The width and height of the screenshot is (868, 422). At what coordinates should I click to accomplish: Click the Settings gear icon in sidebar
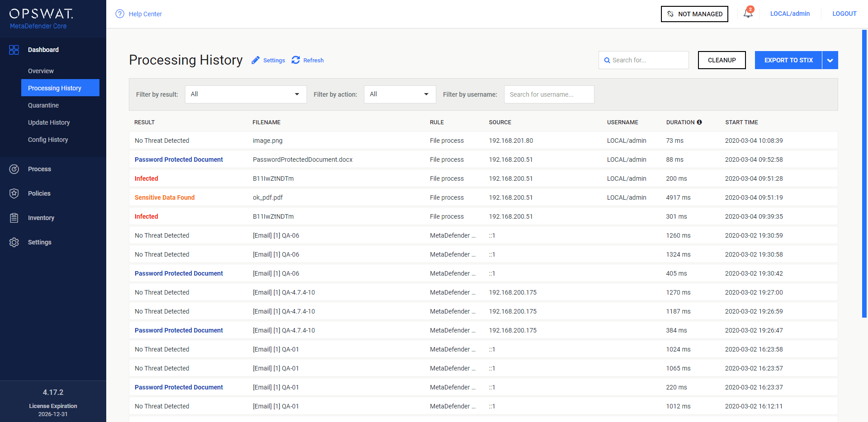coord(14,242)
